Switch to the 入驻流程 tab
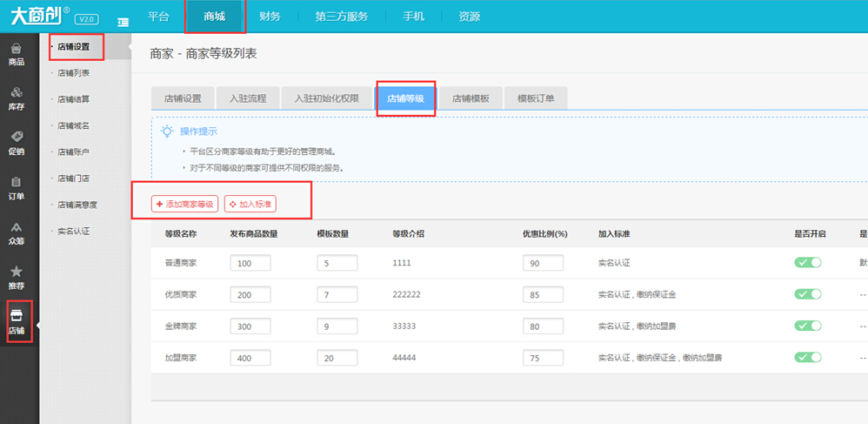This screenshot has width=868, height=424. [248, 98]
